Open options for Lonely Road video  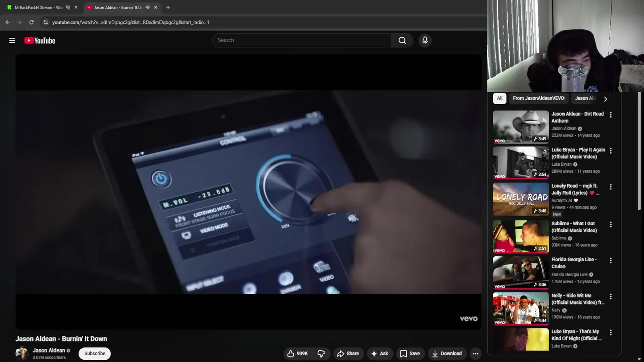click(x=611, y=187)
